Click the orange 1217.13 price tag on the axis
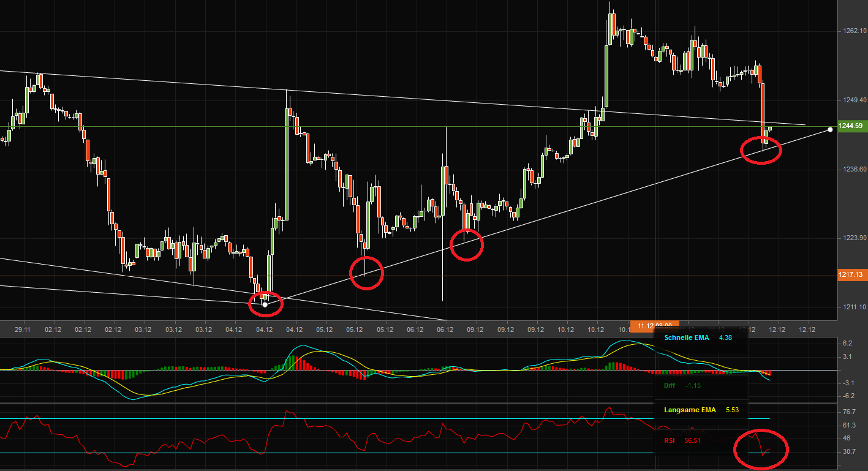Image resolution: width=868 pixels, height=471 pixels. point(851,275)
